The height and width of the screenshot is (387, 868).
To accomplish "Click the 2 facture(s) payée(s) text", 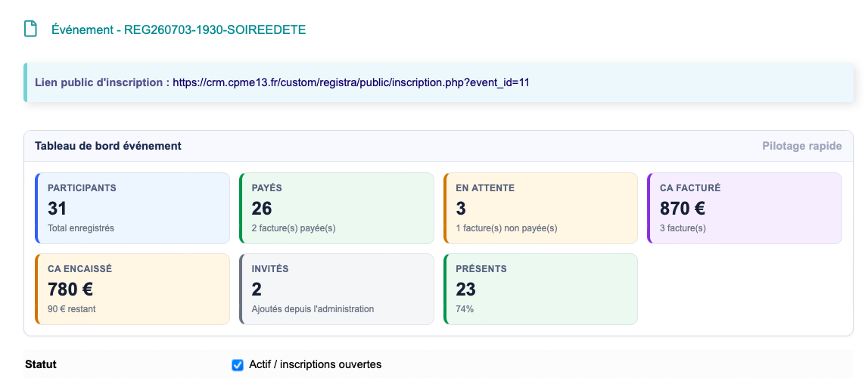I will (294, 228).
